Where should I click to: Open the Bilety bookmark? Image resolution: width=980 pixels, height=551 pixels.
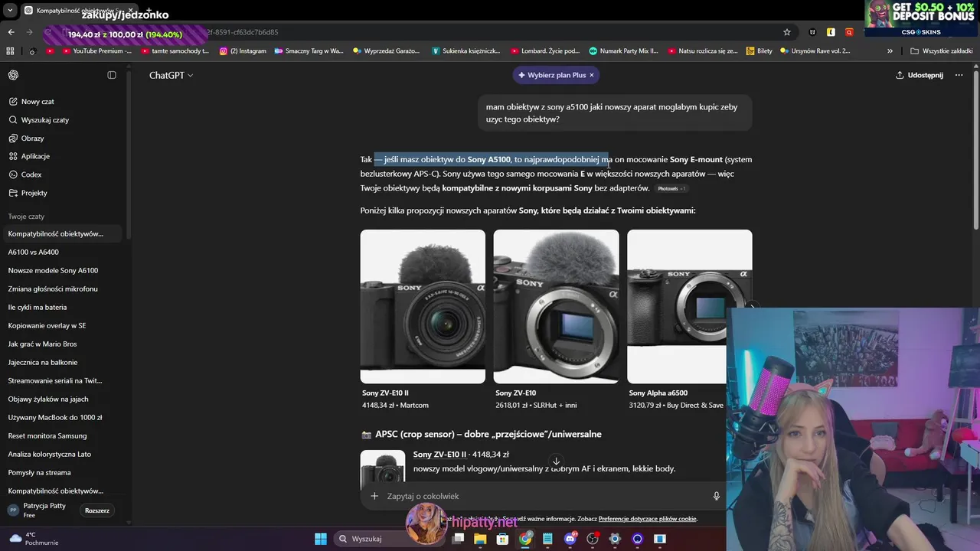pyautogui.click(x=759, y=51)
